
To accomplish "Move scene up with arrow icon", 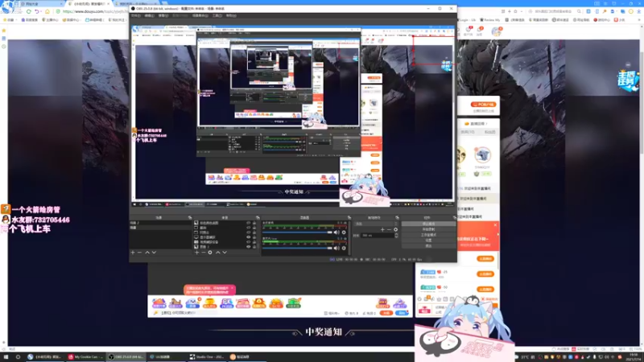I will tap(147, 253).
